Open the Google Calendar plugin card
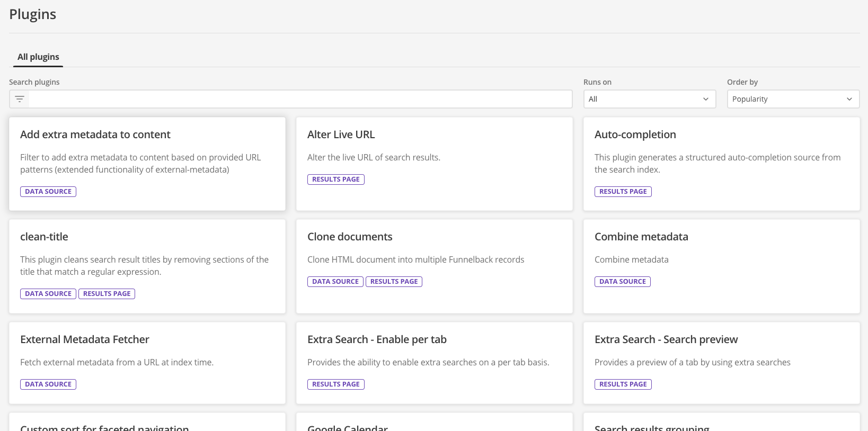Image resolution: width=868 pixels, height=431 pixels. point(348,426)
